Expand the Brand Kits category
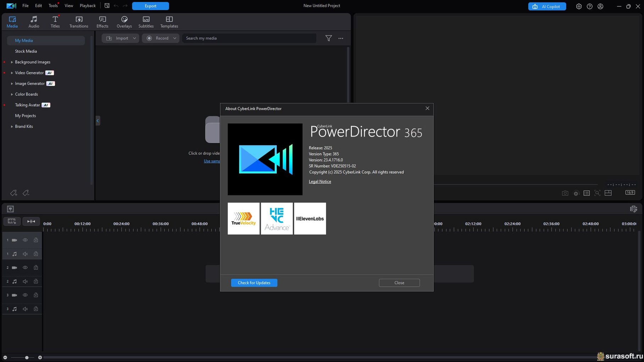 click(x=12, y=127)
